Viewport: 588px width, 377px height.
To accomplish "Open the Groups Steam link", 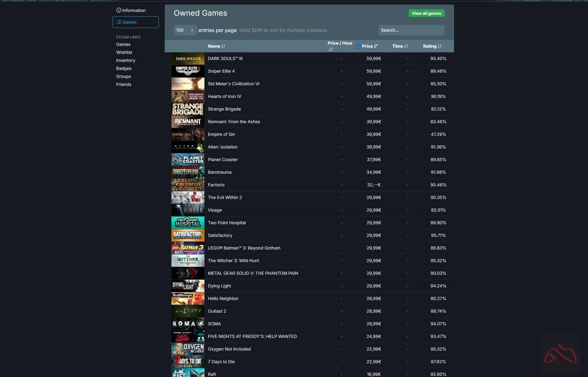I will tap(123, 76).
